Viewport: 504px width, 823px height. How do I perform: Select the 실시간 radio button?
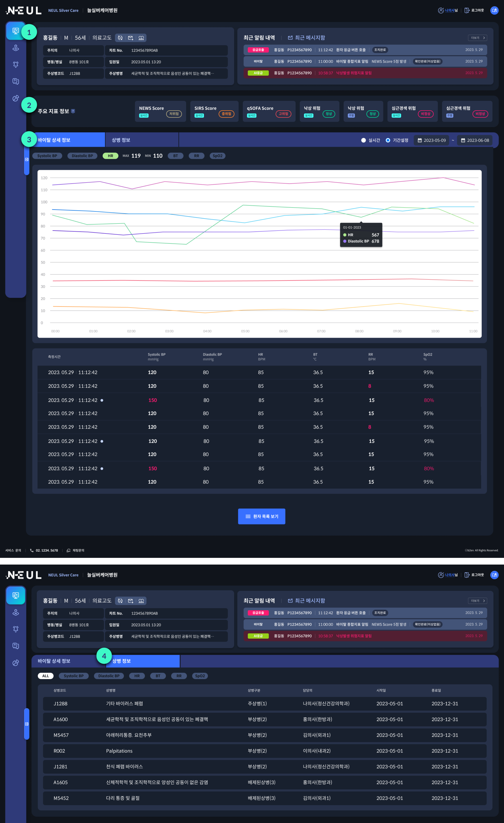click(x=363, y=140)
